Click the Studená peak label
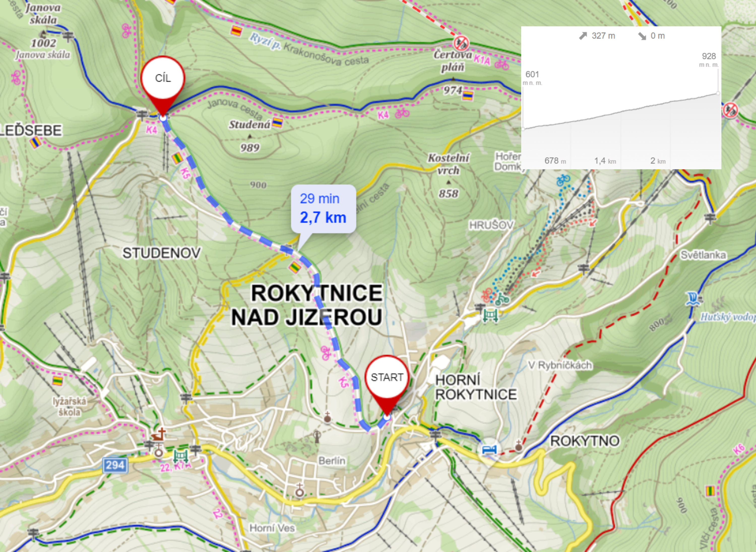 (x=249, y=125)
